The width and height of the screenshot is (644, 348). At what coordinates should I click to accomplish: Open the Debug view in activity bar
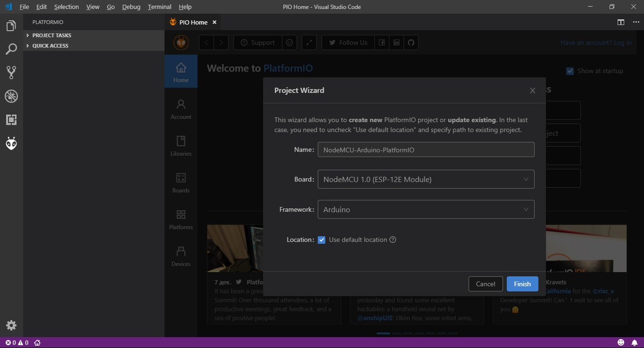[11, 96]
